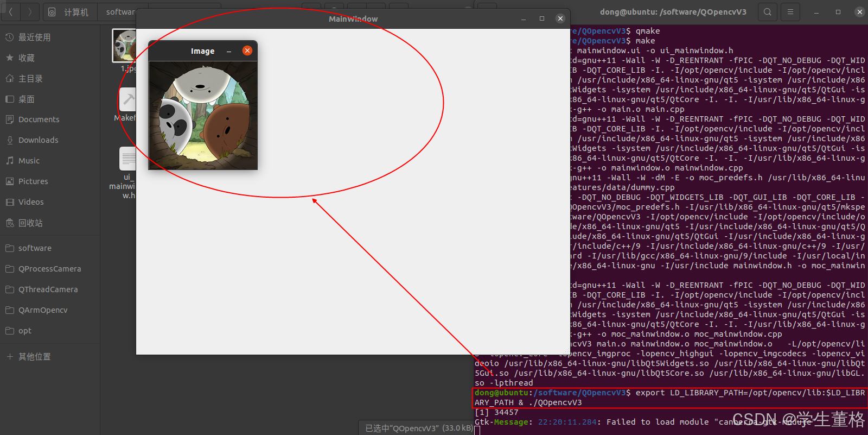This screenshot has width=868, height=435.
Task: Close the terminal window
Action: (x=860, y=12)
